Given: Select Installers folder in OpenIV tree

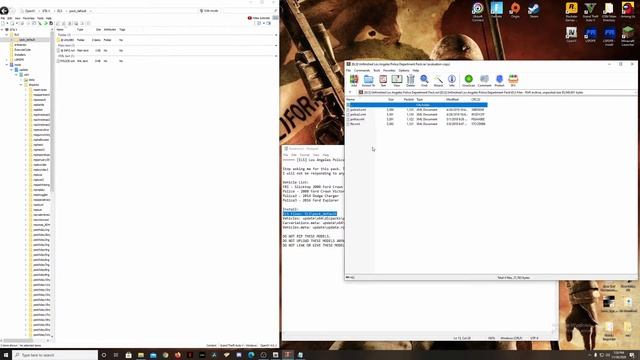Looking at the screenshot, I should tap(20, 55).
